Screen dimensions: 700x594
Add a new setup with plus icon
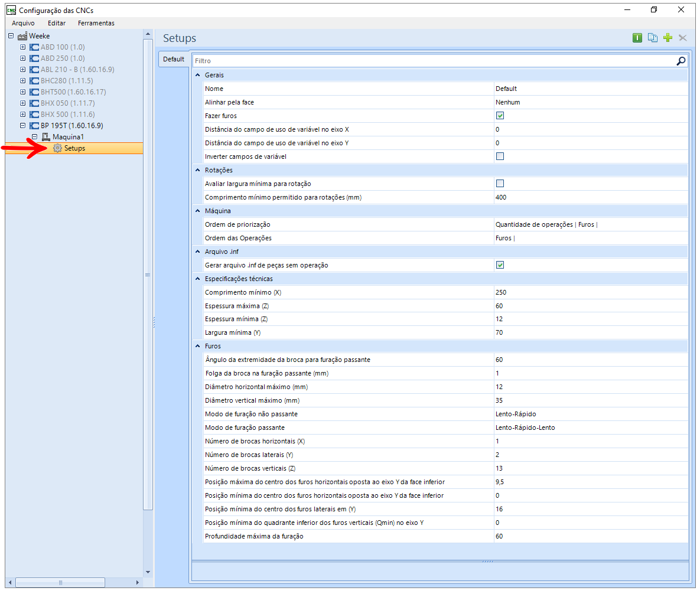[668, 38]
